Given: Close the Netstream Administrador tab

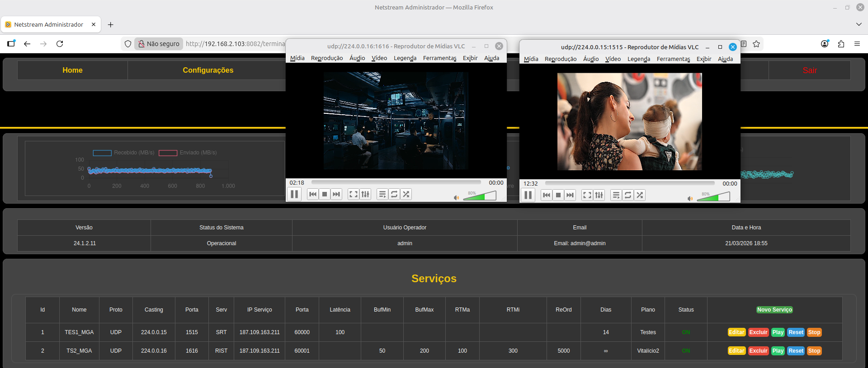Looking at the screenshot, I should point(94,24).
